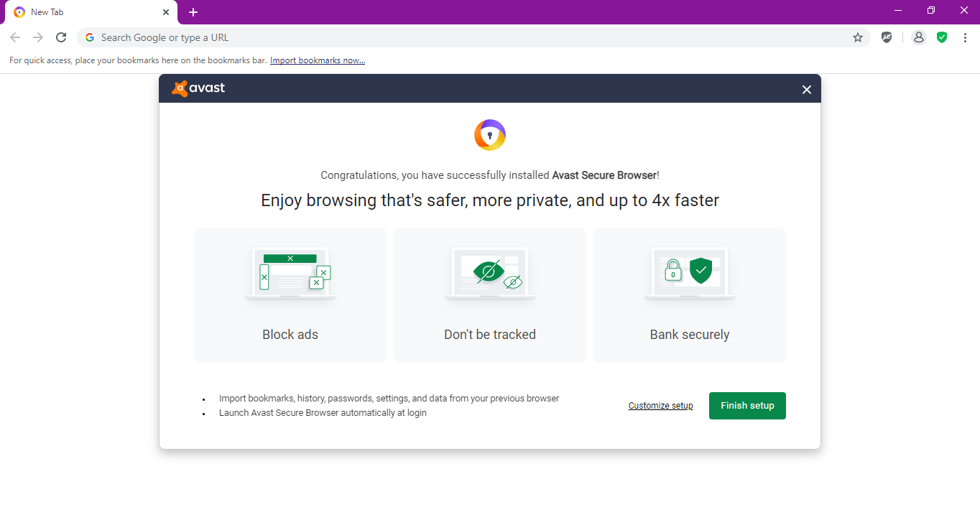Click the Google search icon in the omnibox
980x520 pixels.
point(89,37)
